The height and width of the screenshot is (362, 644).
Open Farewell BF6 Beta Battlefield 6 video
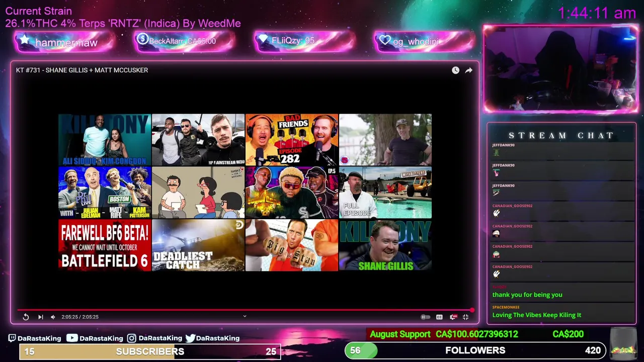(x=105, y=245)
